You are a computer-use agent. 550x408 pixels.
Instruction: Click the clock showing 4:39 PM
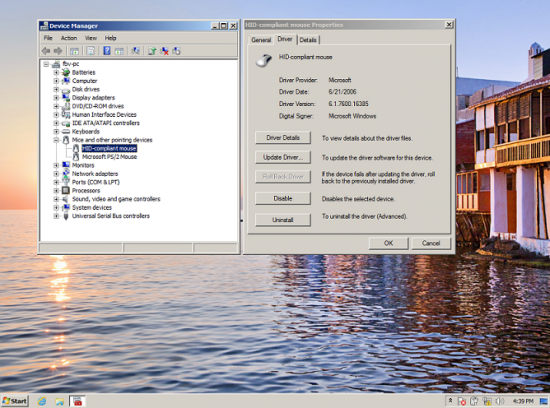click(x=523, y=401)
